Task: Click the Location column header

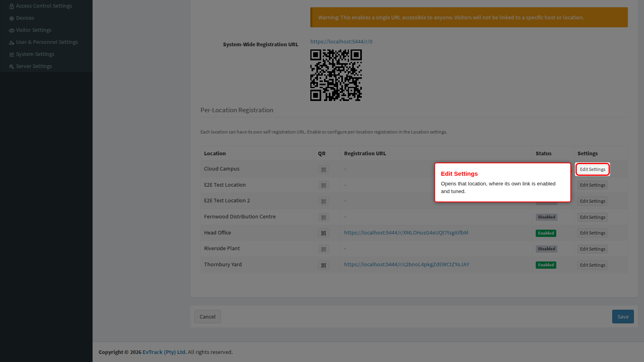Action: coord(215,153)
